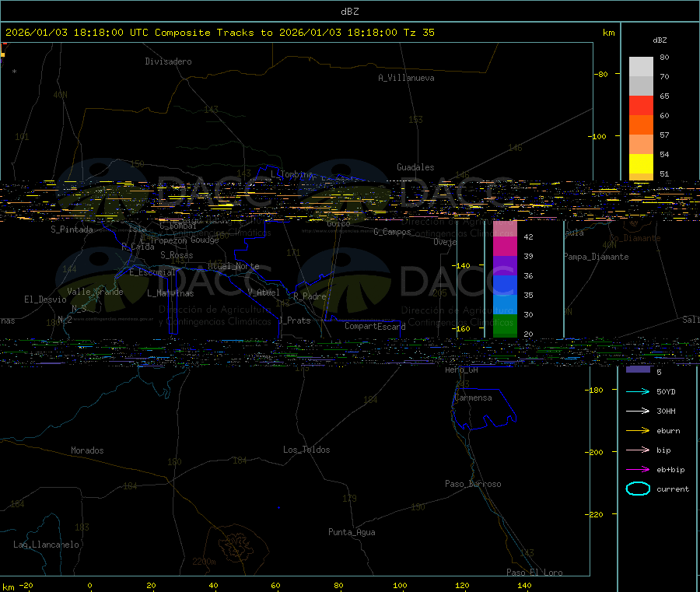Click the cyan 'current' ellipse icon

click(638, 489)
